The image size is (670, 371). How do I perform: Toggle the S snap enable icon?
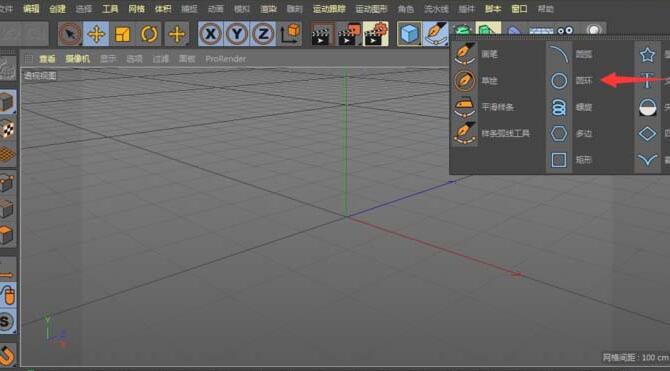(7, 321)
